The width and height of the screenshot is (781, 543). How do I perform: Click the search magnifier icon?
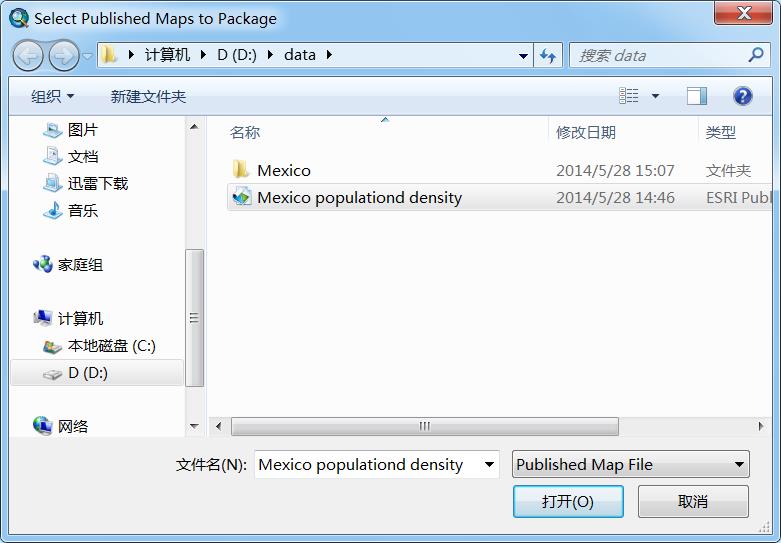[756, 54]
